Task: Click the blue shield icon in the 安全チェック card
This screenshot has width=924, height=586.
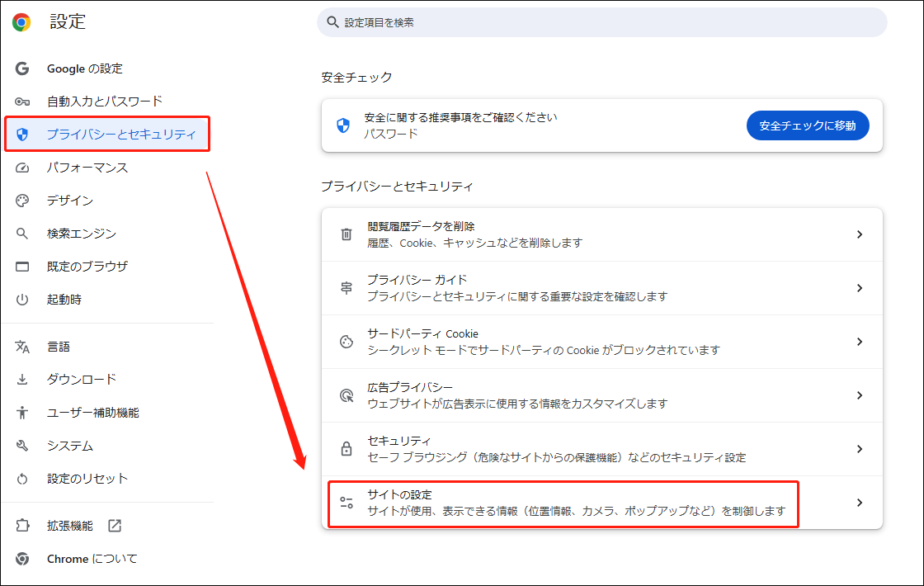Action: pos(343,125)
